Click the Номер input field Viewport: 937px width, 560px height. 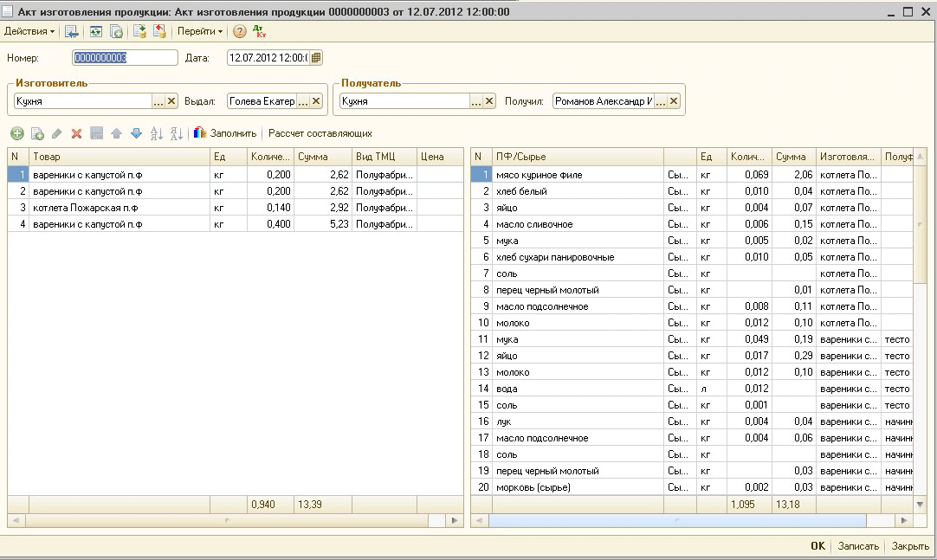point(124,58)
